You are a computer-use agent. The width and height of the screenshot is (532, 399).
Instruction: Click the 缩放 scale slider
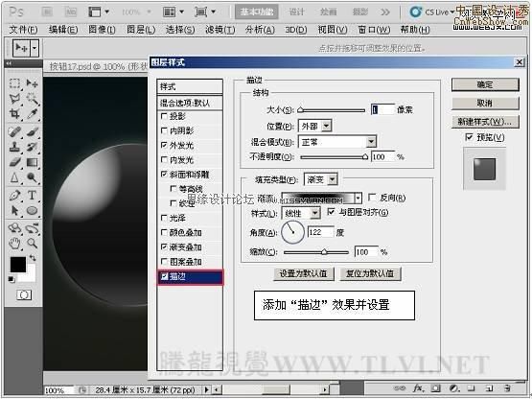click(316, 252)
